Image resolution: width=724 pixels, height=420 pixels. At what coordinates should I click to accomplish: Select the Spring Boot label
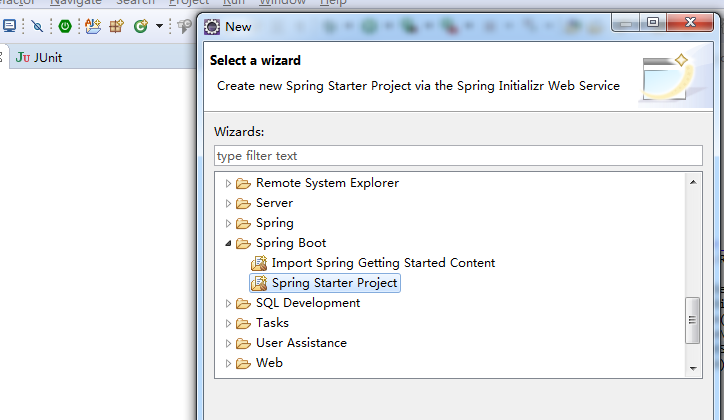[291, 243]
